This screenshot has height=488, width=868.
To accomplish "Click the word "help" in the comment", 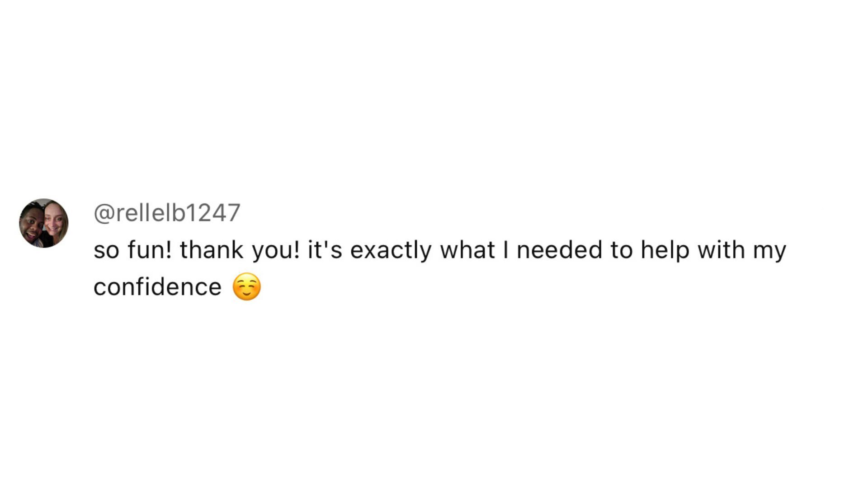I will coord(665,250).
